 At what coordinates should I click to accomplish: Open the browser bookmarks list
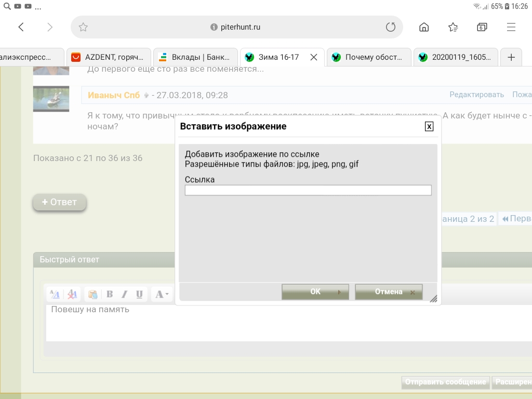(x=453, y=27)
